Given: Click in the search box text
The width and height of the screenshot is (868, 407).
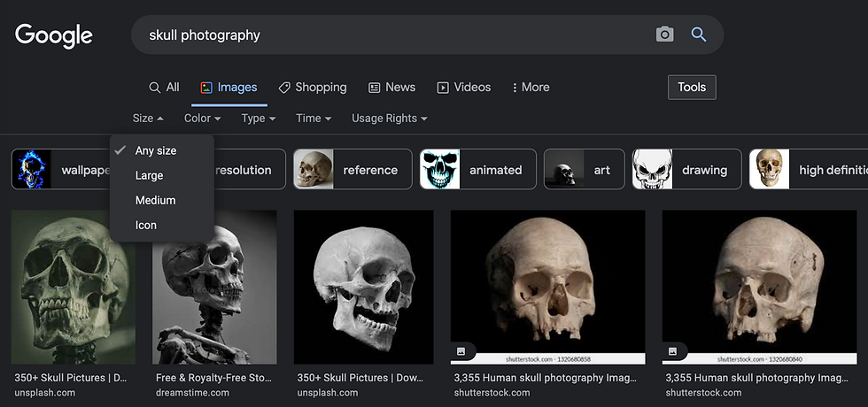Looking at the screenshot, I should point(205,35).
